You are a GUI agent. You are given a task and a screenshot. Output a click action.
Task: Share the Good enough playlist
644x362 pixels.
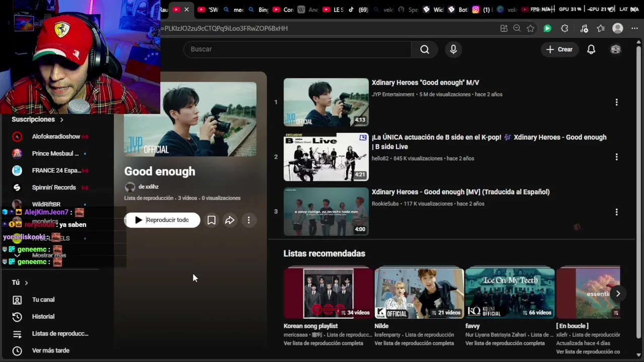pos(229,220)
